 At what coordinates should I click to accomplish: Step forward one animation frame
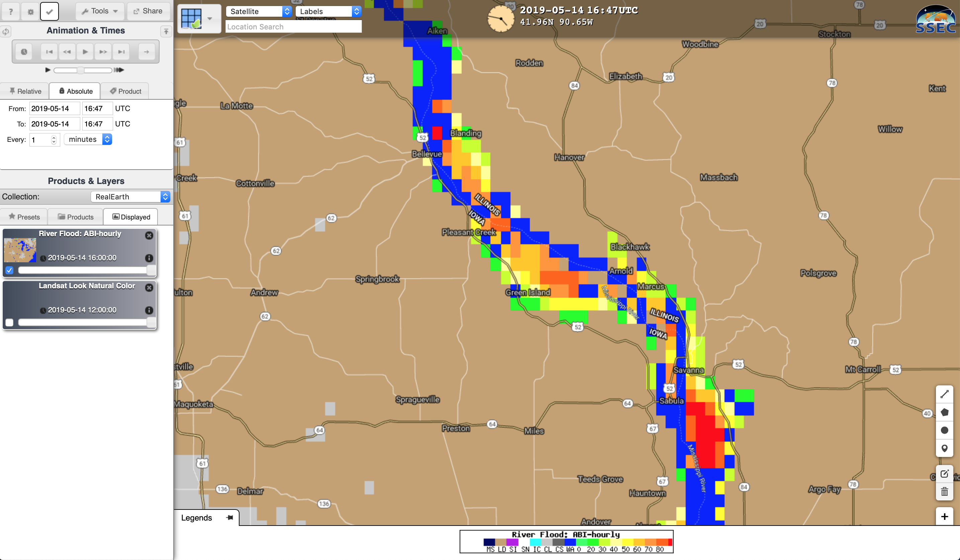[103, 52]
